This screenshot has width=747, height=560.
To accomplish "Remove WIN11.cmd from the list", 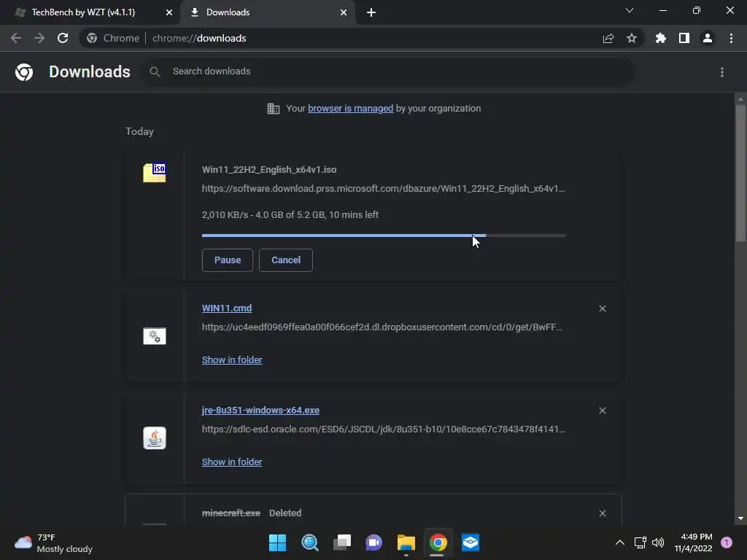I will (603, 308).
